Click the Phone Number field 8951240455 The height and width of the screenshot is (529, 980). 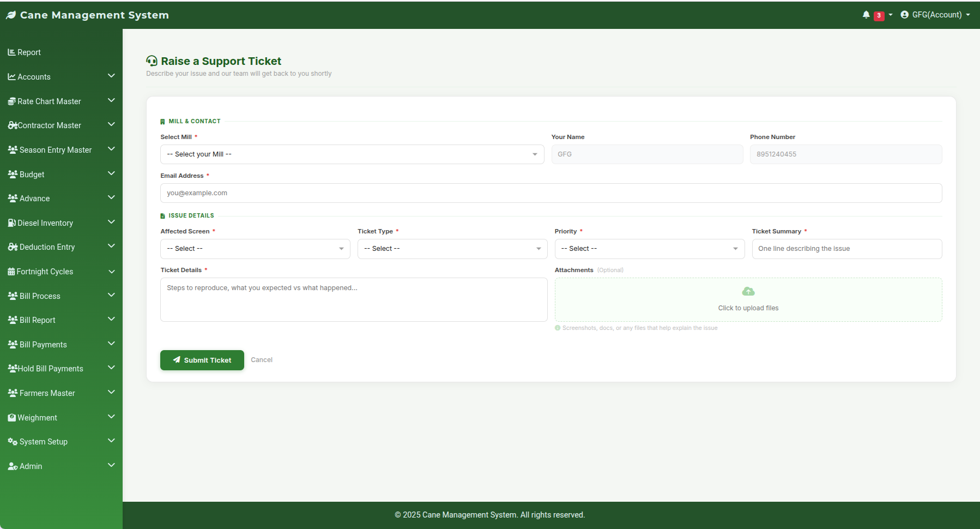pyautogui.click(x=846, y=154)
